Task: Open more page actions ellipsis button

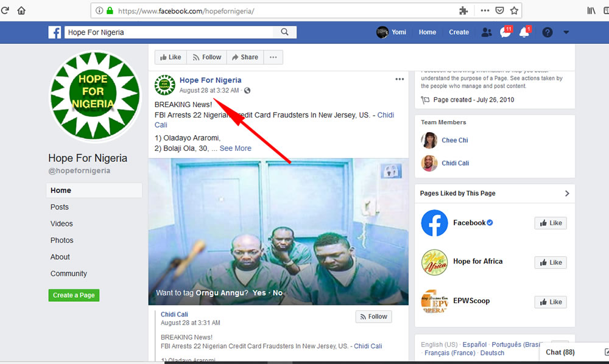Action: [273, 57]
